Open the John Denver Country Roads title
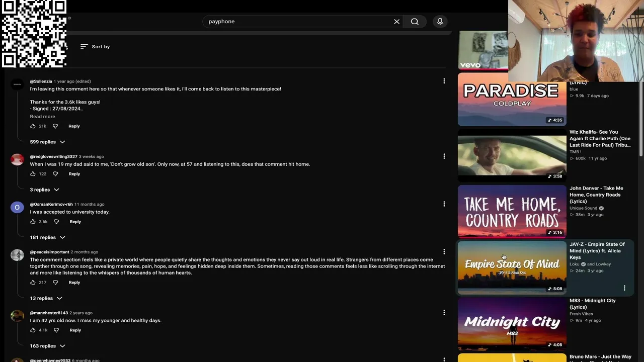This screenshot has height=362, width=644. click(x=596, y=195)
